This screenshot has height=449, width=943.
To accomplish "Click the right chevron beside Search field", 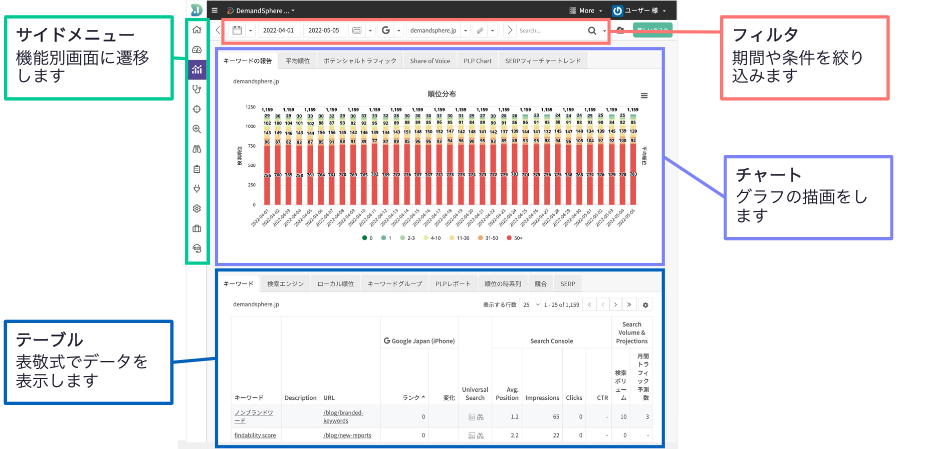I will pos(510,30).
